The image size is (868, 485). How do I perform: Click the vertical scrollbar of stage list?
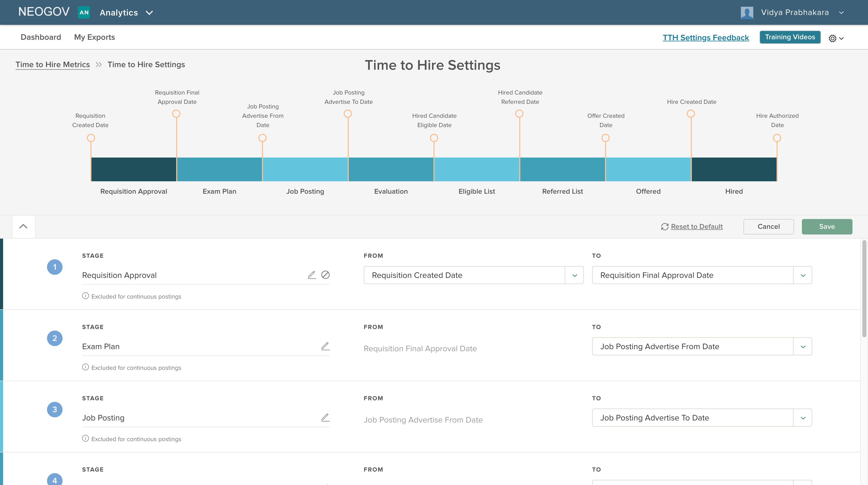tap(864, 289)
